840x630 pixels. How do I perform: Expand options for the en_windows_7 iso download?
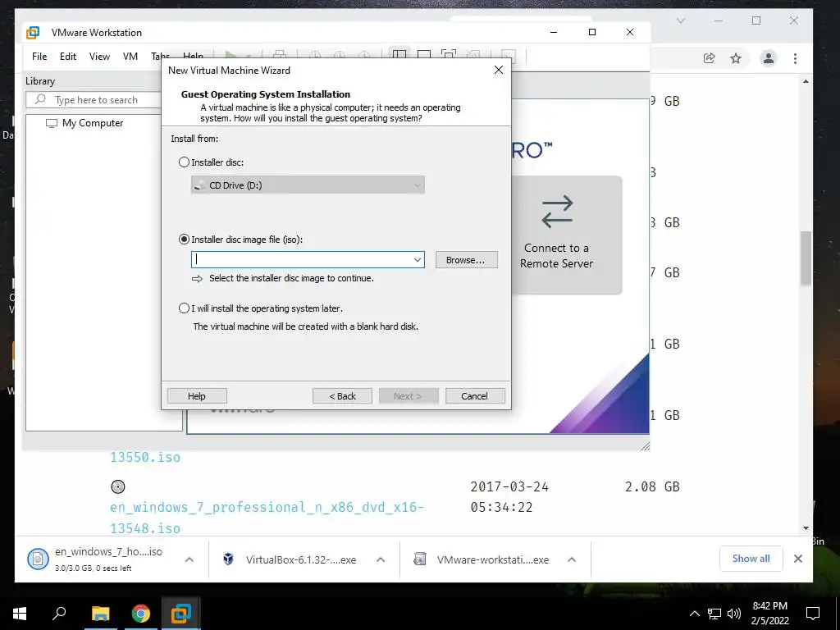189,559
